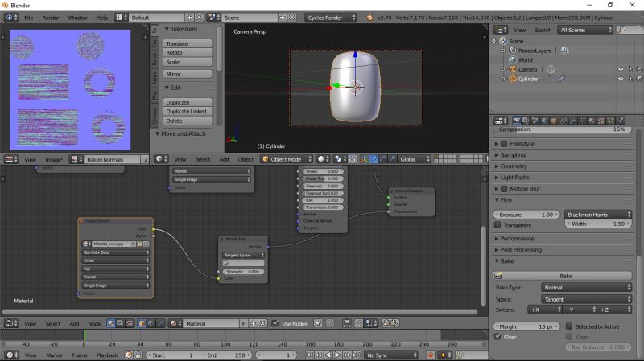Jump to the end frame button
This screenshot has height=361, width=644.
tap(357, 355)
